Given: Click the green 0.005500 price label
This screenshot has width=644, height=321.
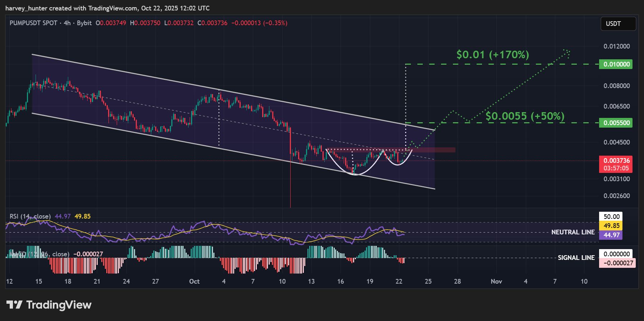Looking at the screenshot, I should (x=616, y=123).
